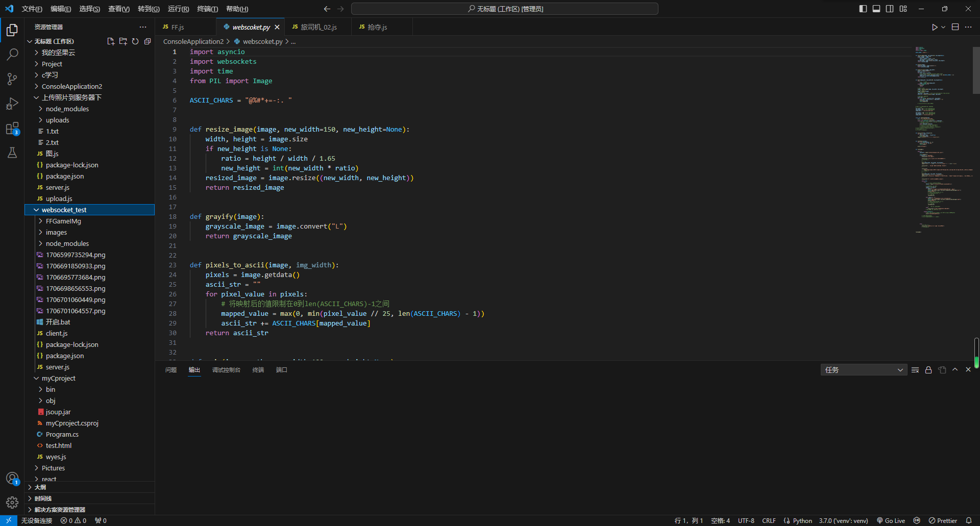Open the Source Control view
This screenshot has width=980, height=526.
pyautogui.click(x=12, y=79)
